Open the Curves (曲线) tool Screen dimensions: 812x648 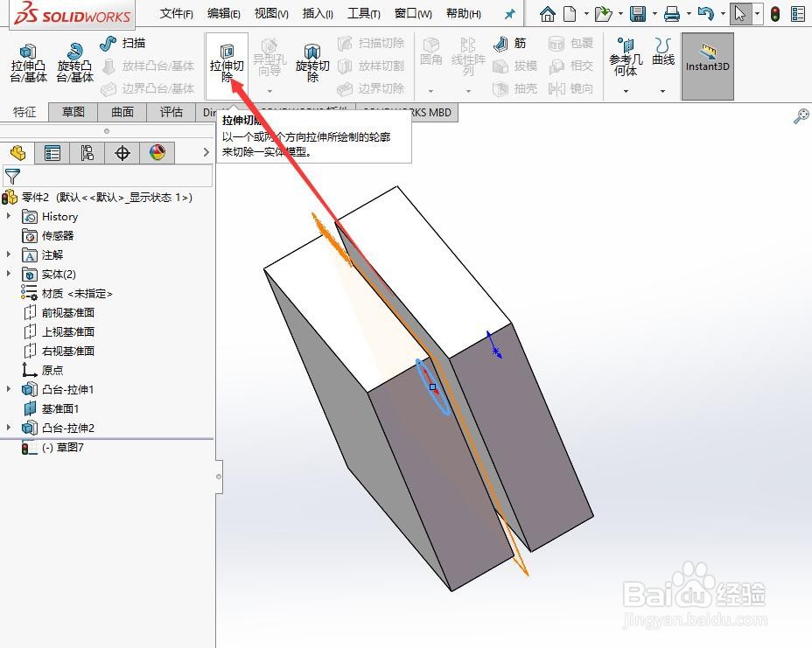663,52
